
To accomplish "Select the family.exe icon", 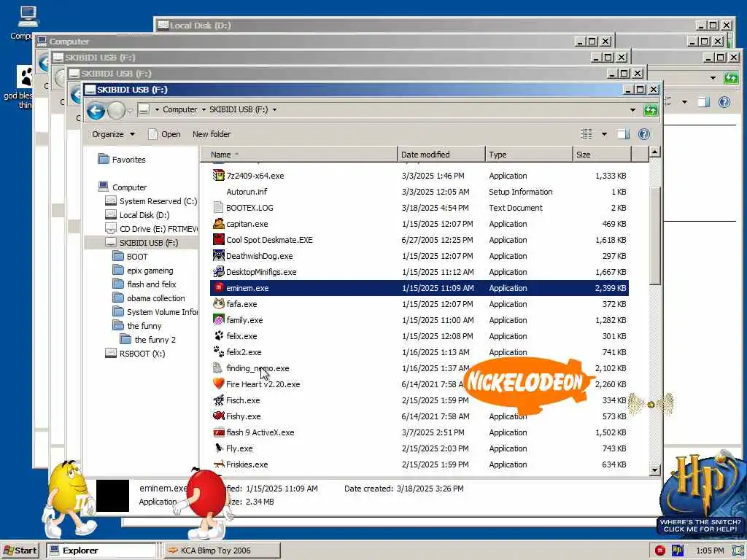I will pos(218,320).
